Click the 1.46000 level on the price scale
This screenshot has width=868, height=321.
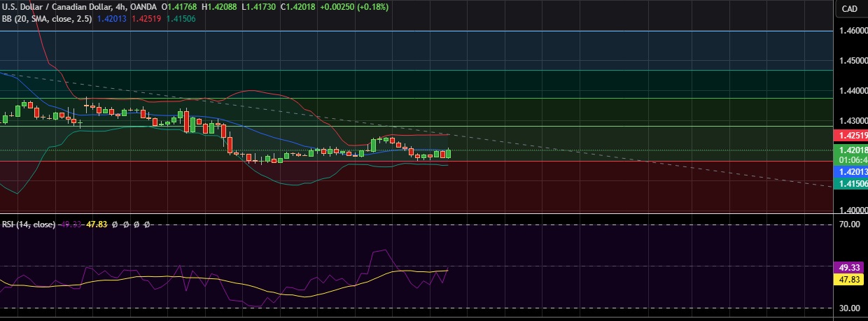tap(850, 31)
